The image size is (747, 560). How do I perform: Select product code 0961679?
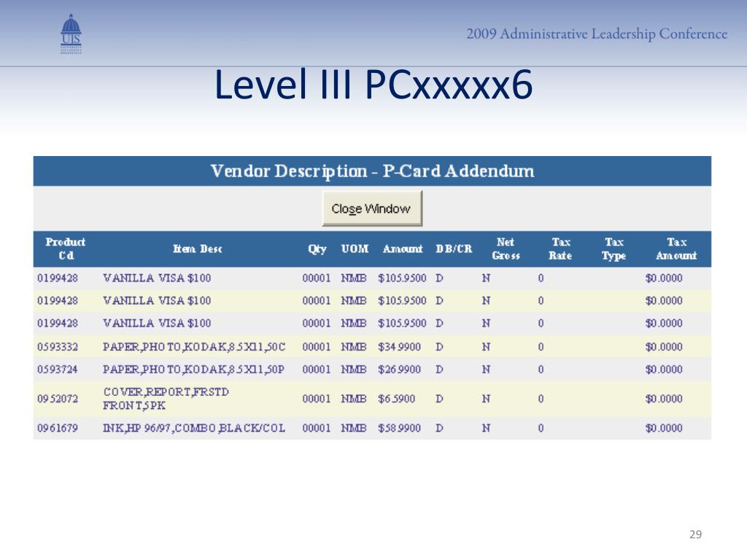58,427
